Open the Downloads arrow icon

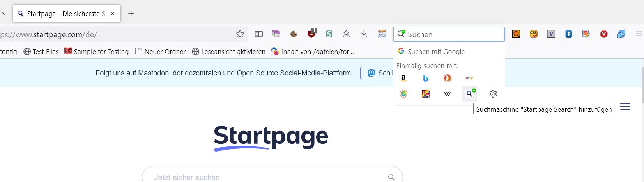point(364,34)
